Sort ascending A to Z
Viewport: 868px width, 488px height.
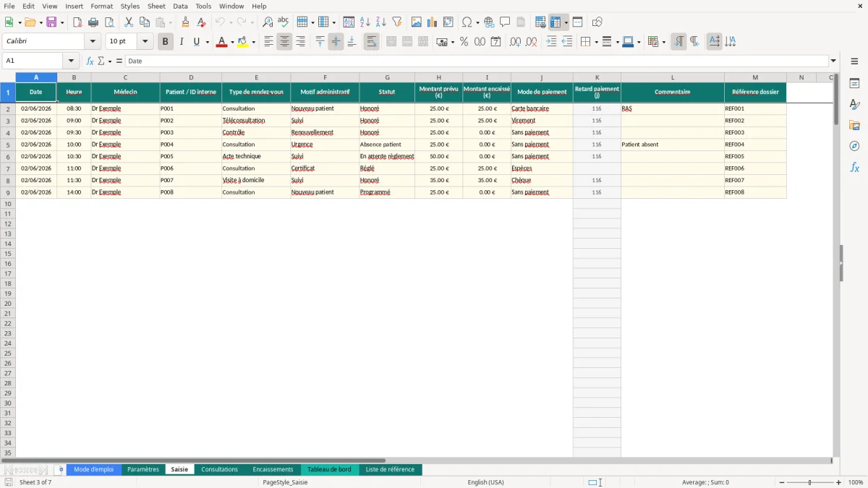pos(365,22)
